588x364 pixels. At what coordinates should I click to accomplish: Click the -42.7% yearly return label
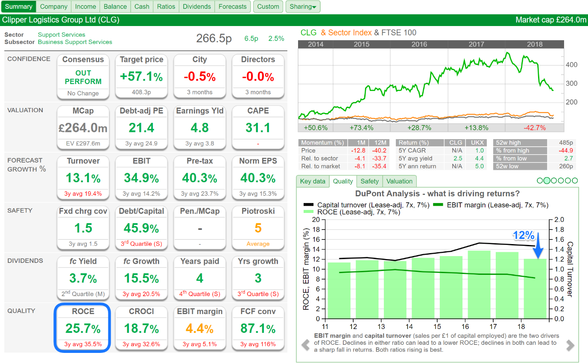click(x=534, y=128)
